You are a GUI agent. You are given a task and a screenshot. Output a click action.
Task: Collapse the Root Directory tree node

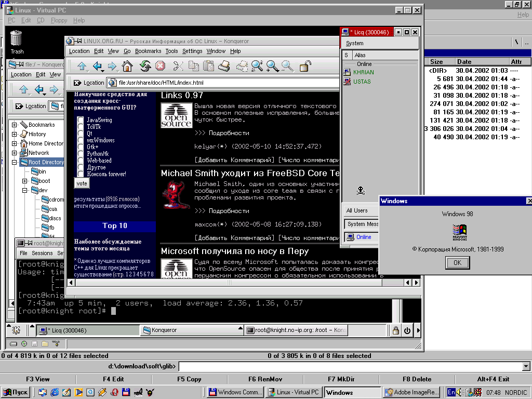(x=15, y=162)
